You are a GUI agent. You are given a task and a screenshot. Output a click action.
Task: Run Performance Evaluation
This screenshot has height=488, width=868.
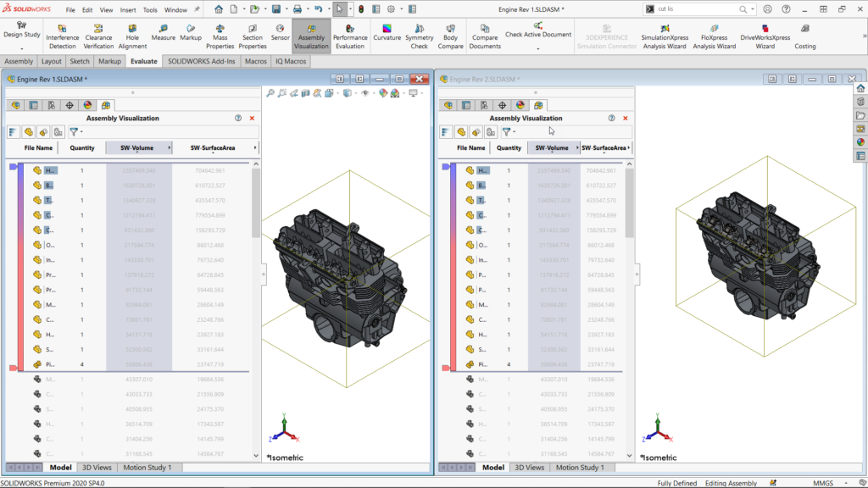350,36
